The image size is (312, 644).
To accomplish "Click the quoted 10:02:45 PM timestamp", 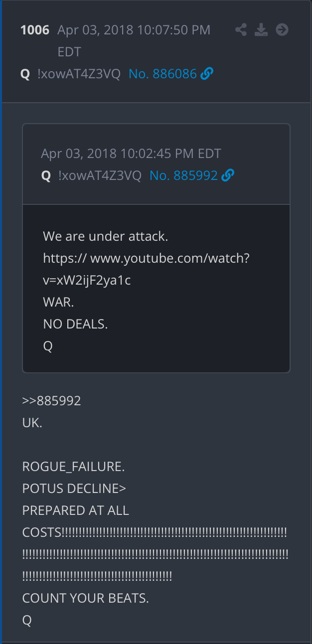I will 131,153.
